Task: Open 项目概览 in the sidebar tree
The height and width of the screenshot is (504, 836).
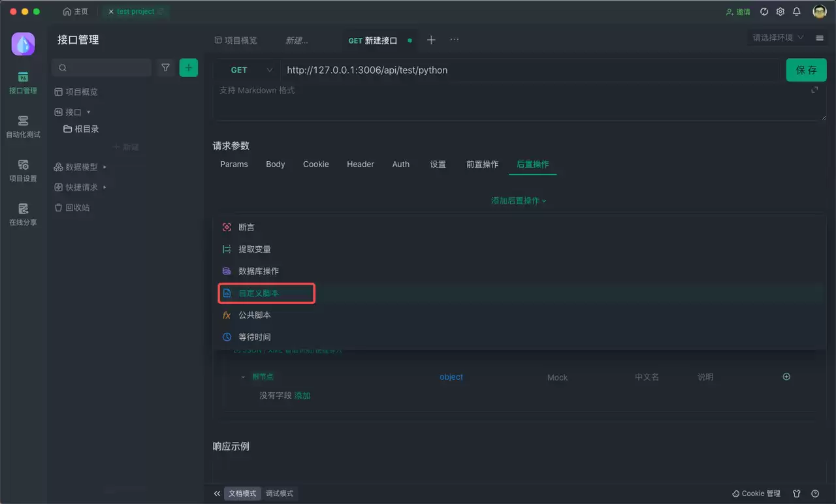Action: click(76, 92)
